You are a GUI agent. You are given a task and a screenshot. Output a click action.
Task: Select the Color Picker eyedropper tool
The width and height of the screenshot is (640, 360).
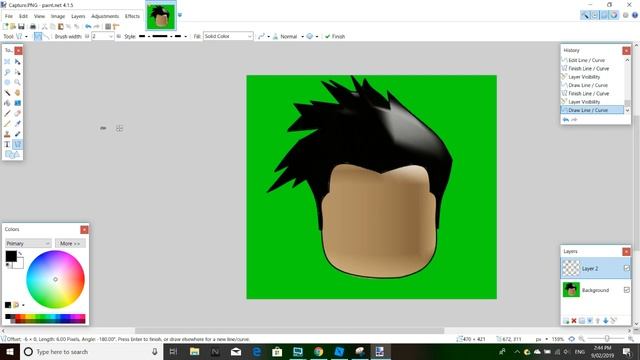18,124
